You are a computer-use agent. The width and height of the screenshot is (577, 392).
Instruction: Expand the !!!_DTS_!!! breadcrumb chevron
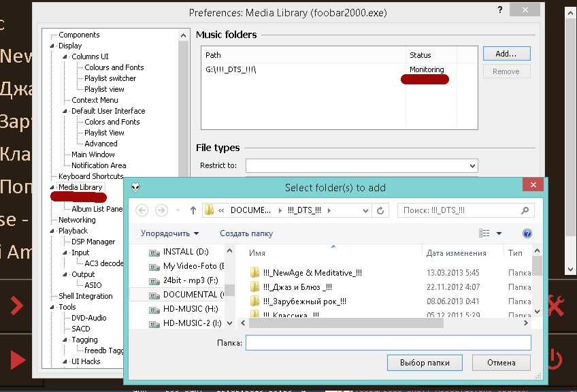(x=329, y=210)
